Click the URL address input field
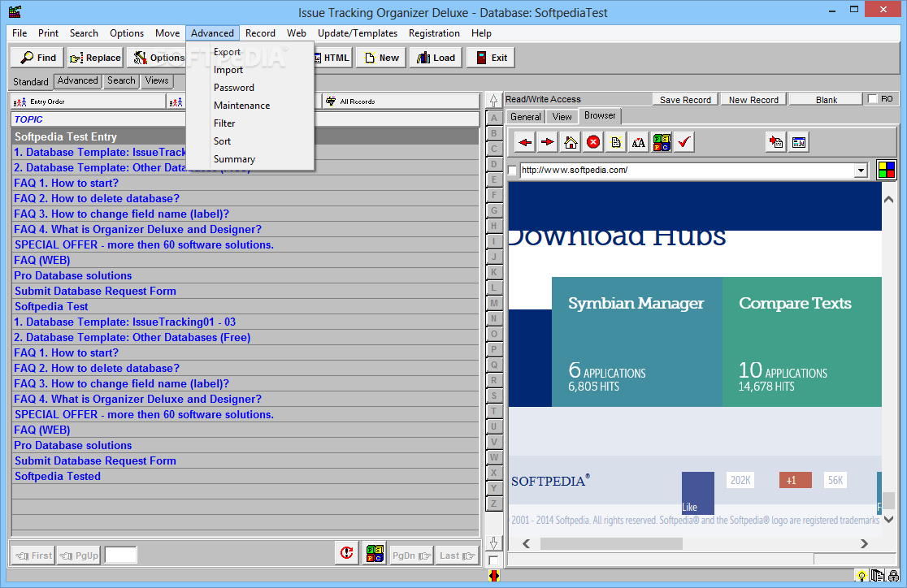 [688, 170]
